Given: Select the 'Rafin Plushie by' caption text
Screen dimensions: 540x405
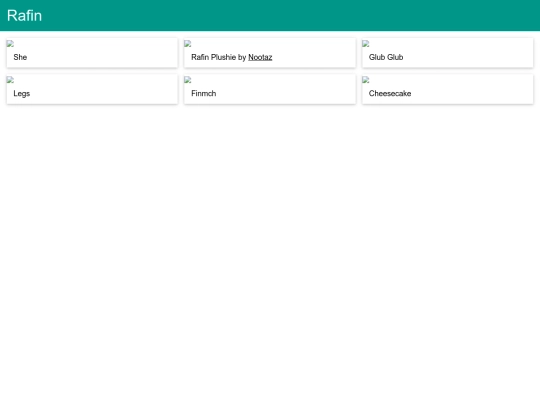Looking at the screenshot, I should click(x=219, y=57).
